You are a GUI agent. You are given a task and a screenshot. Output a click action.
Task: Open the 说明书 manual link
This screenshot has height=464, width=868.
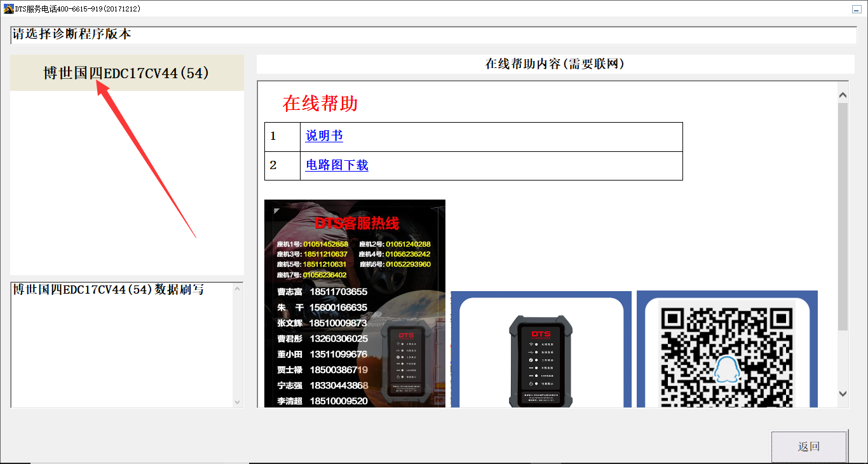point(324,136)
